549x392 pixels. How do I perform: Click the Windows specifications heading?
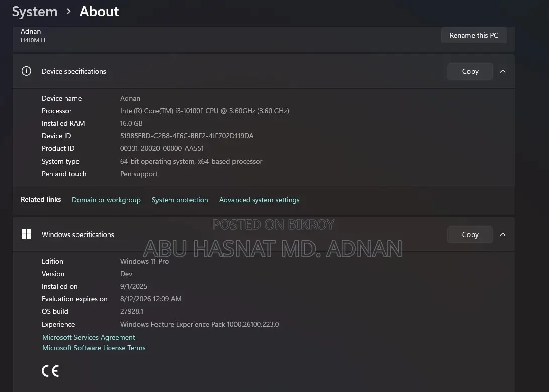(77, 234)
